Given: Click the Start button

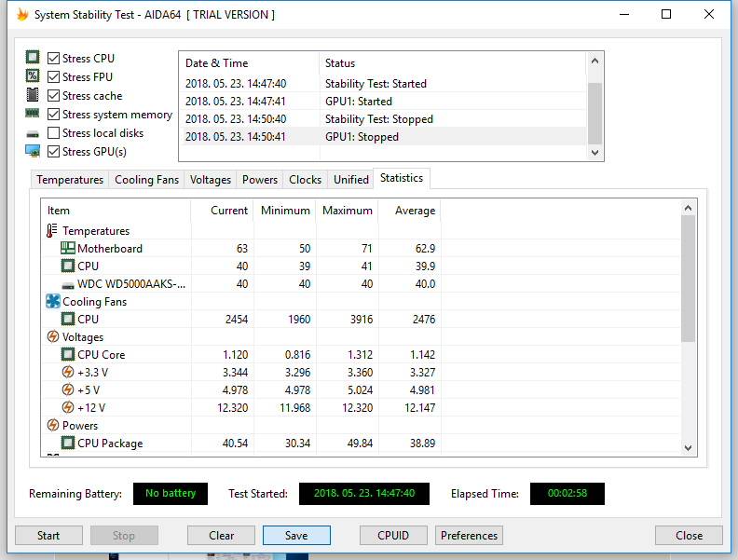Looking at the screenshot, I should tap(48, 536).
